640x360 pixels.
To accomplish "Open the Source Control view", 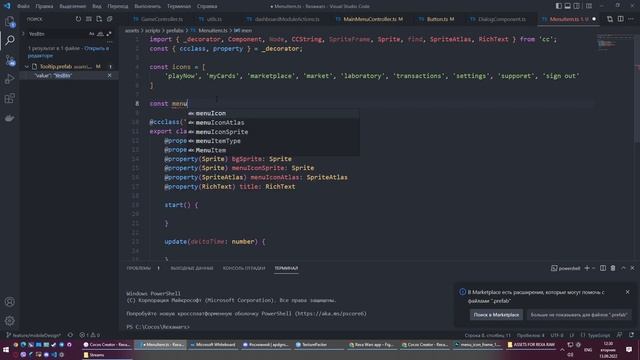I will 10,60.
